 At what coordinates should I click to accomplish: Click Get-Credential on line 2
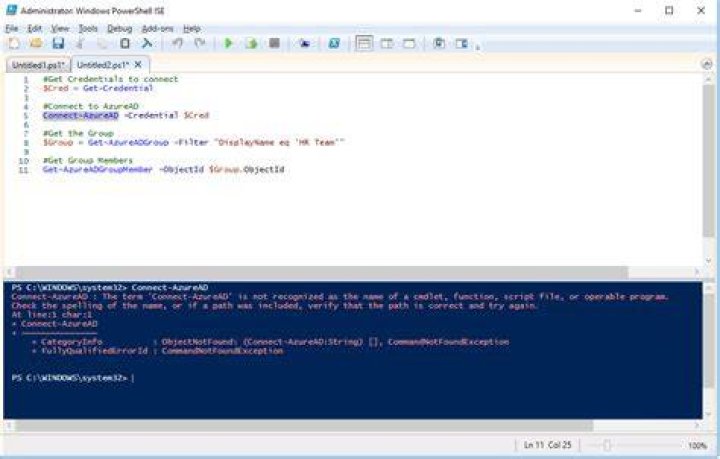point(118,88)
